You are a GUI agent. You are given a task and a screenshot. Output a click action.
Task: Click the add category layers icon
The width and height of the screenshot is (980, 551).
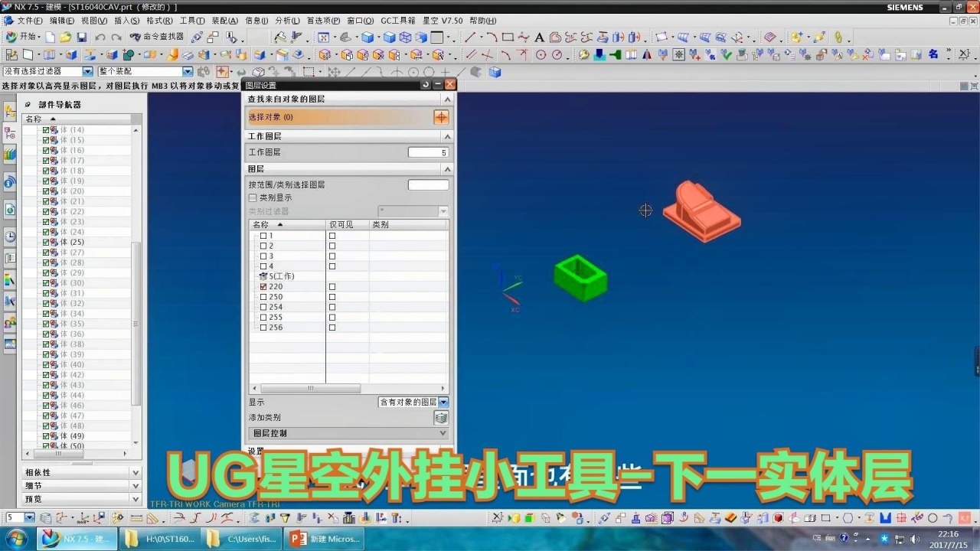pyautogui.click(x=441, y=417)
